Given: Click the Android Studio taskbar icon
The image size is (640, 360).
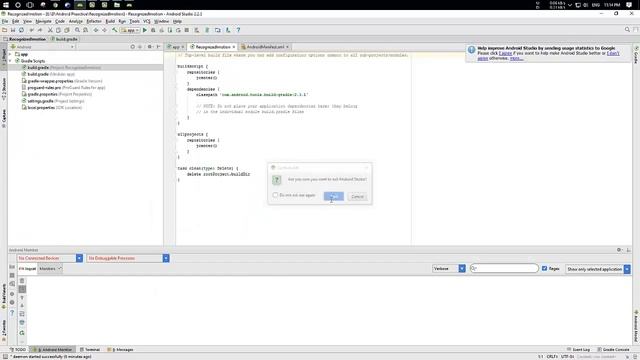Looking at the screenshot, I should point(80,5).
